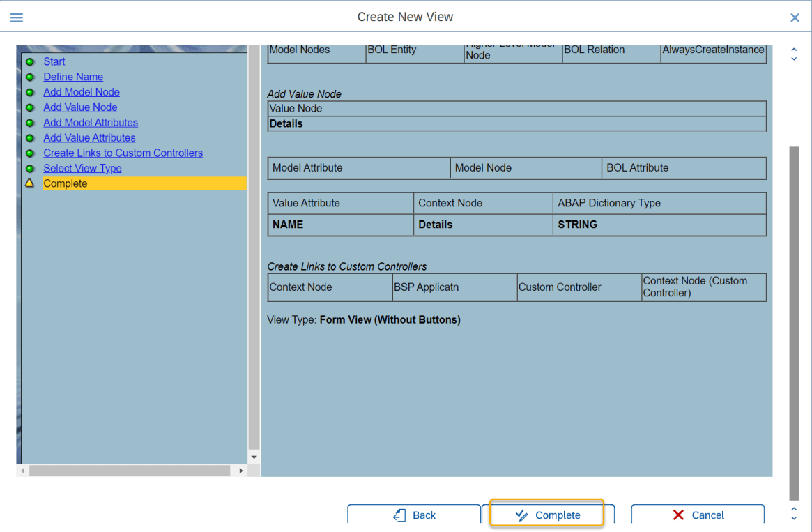Select the highlighted Complete wizard step
This screenshot has height=532, width=812.
(66, 183)
